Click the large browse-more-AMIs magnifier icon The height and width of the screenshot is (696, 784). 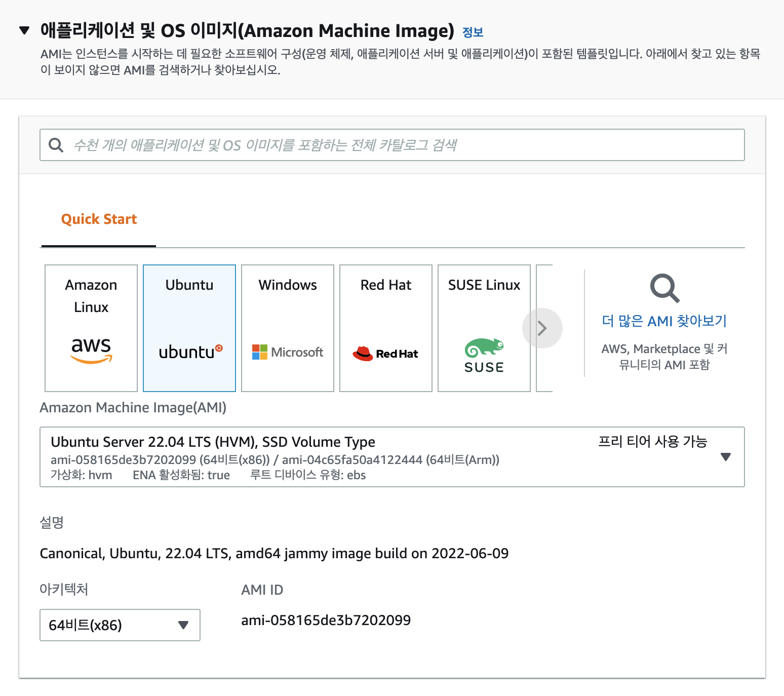(664, 288)
